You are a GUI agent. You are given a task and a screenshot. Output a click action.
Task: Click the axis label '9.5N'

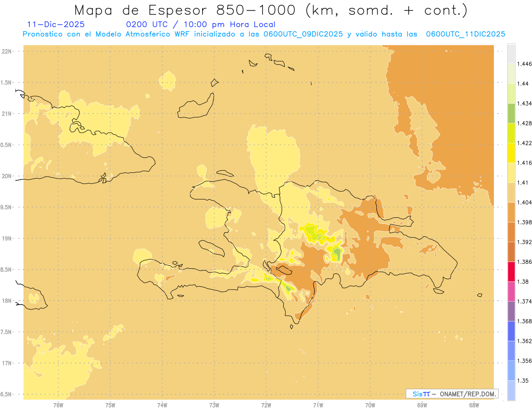(x=7, y=207)
